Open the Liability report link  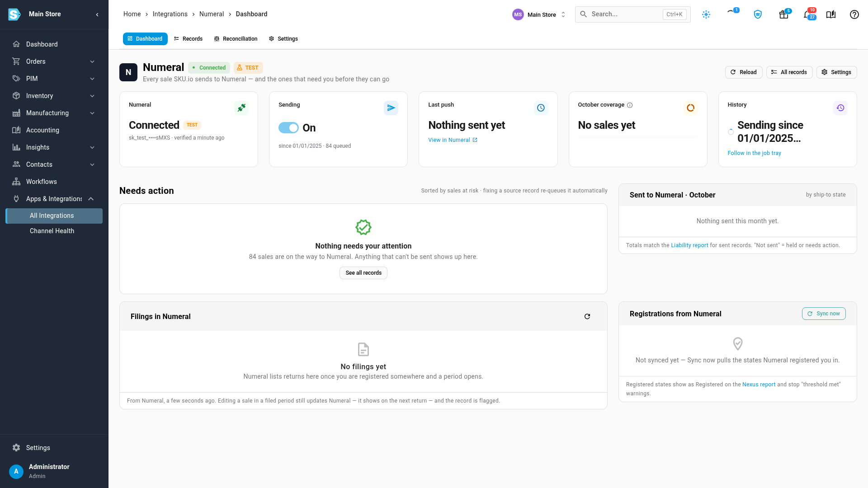(x=689, y=245)
